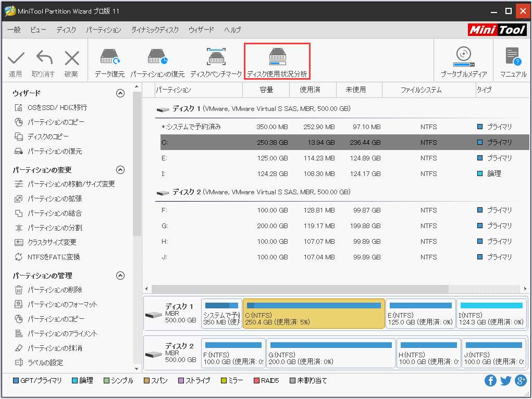Select G:(NTFS) block in disk map
Screen dimensions: 532x399
[331, 353]
